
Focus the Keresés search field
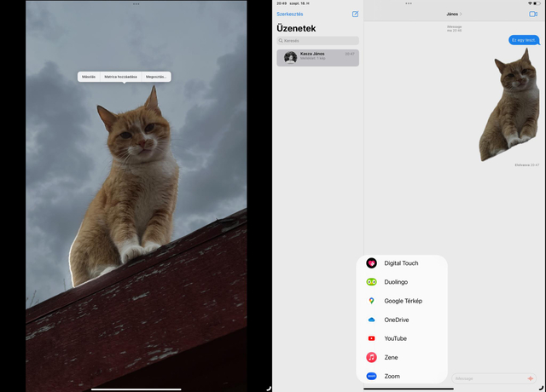pos(318,41)
